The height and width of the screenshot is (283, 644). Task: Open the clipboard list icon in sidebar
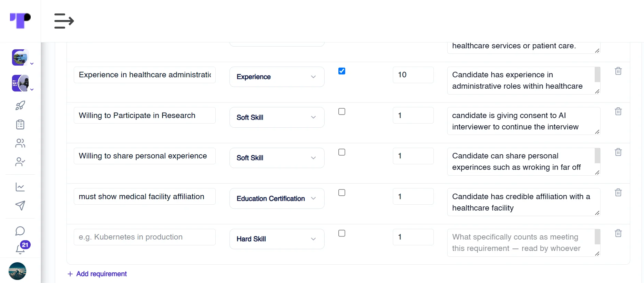[x=20, y=124]
